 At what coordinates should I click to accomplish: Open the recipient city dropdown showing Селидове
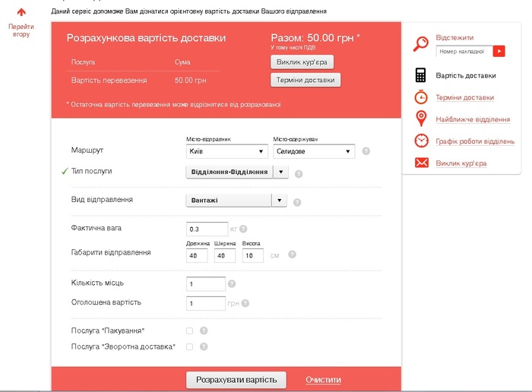point(313,152)
